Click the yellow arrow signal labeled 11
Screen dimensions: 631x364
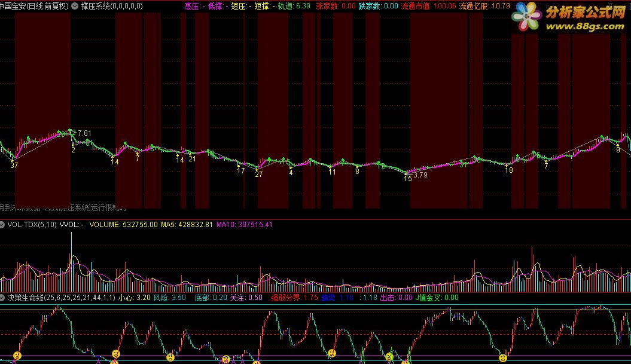(332, 172)
